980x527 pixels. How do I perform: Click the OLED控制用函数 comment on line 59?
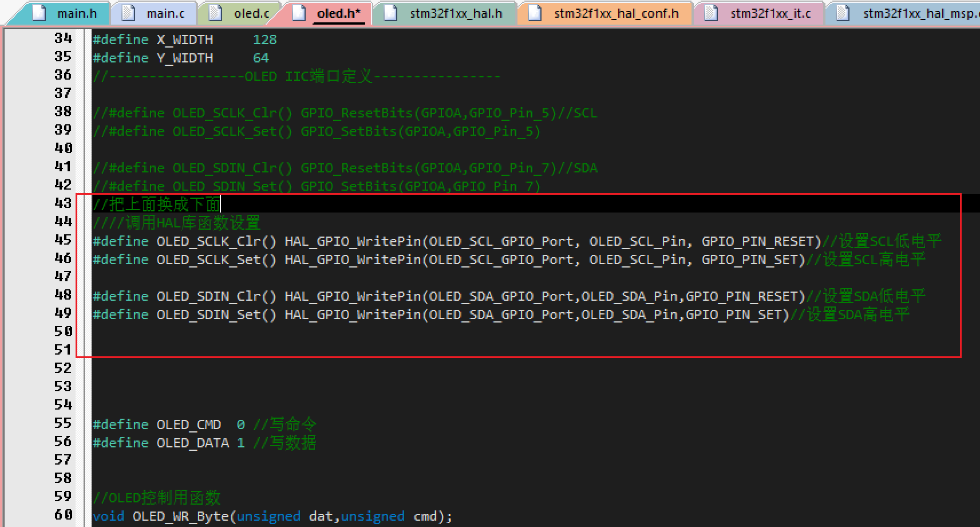coord(156,497)
